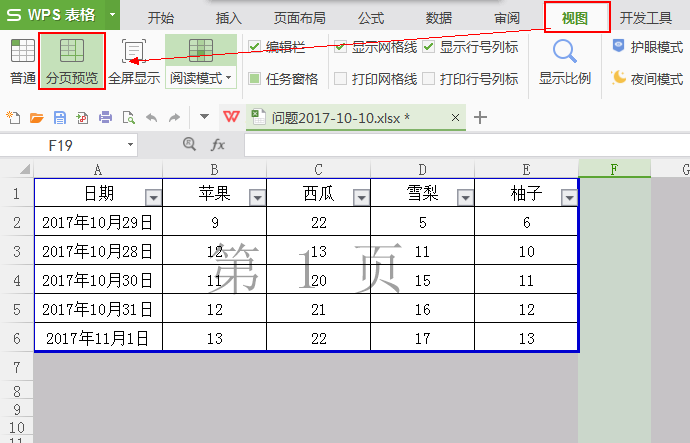The width and height of the screenshot is (690, 443).
Task: Switch to Normal view (普通)
Action: pos(23,61)
